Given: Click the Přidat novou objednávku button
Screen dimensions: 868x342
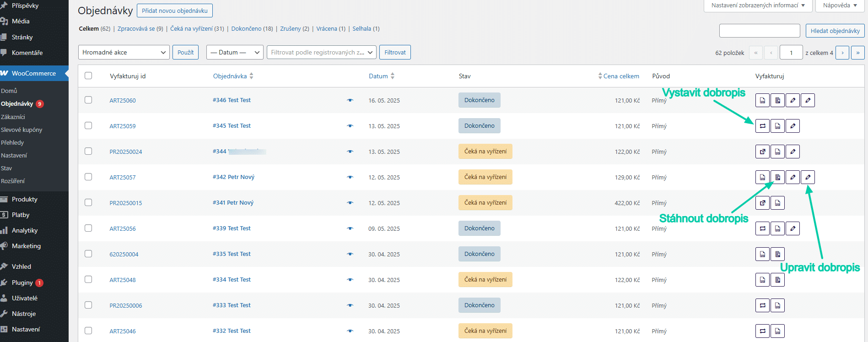Looking at the screenshot, I should tap(175, 11).
